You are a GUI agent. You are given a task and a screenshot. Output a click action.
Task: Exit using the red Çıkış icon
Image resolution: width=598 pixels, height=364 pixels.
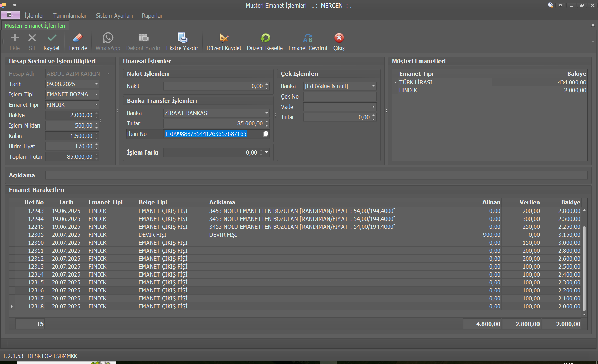[339, 38]
